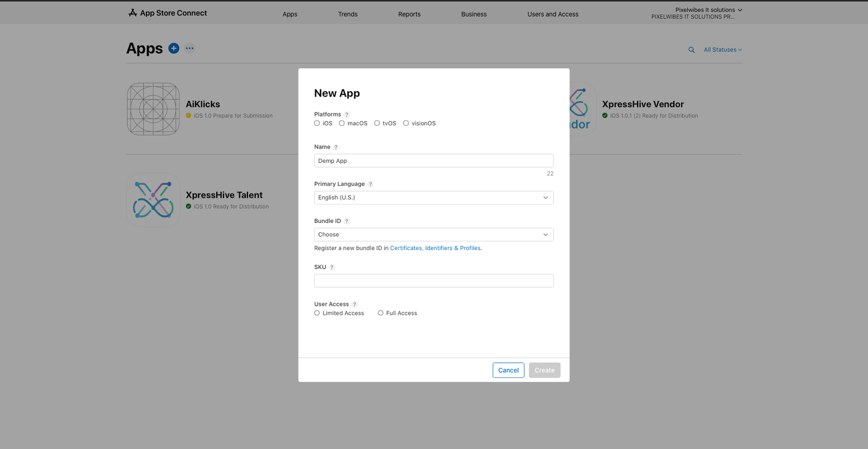Check the visionOS platform checkbox
The image size is (868, 449).
pyautogui.click(x=406, y=123)
